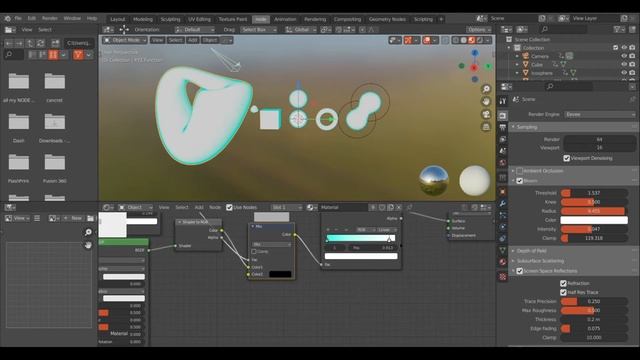Open the Add menu in 3D viewport header
Screen dimensions: 640x360
[x=193, y=40]
